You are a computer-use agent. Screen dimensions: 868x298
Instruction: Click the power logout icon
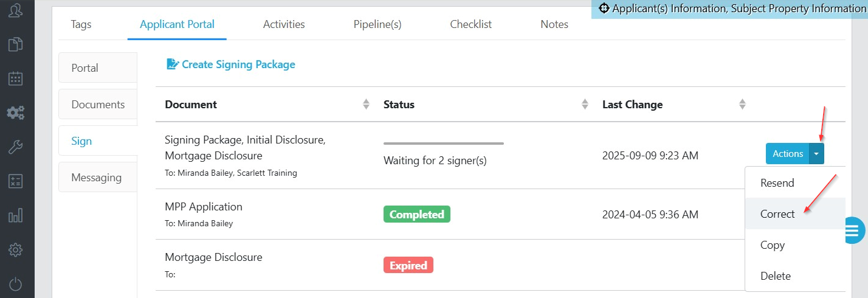(16, 284)
